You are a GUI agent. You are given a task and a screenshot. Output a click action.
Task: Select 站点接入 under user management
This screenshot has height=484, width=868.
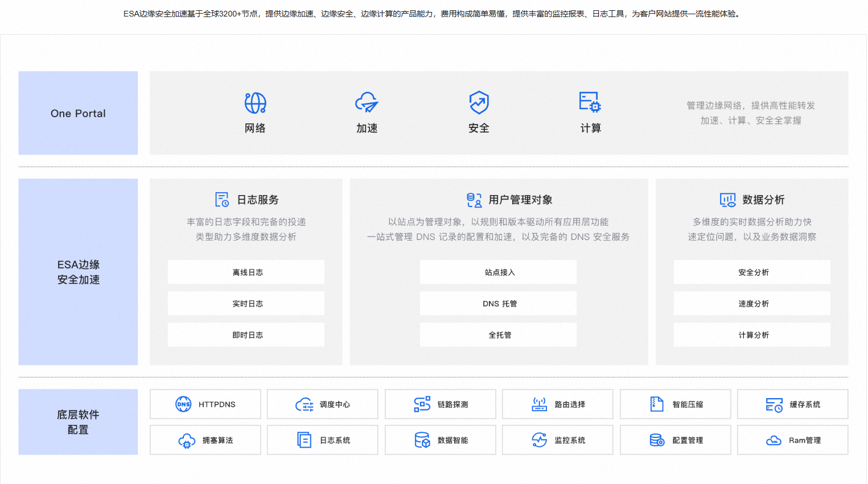click(498, 272)
